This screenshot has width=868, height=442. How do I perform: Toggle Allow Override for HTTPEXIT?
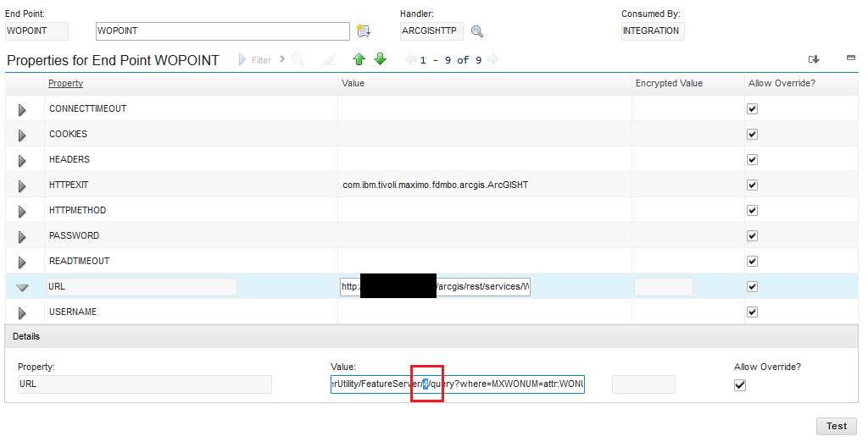coord(752,185)
